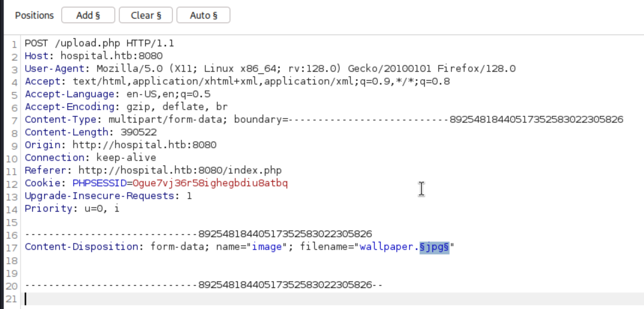644x309 pixels.
Task: Click the Accept-Encoding header name
Action: click(x=69, y=107)
